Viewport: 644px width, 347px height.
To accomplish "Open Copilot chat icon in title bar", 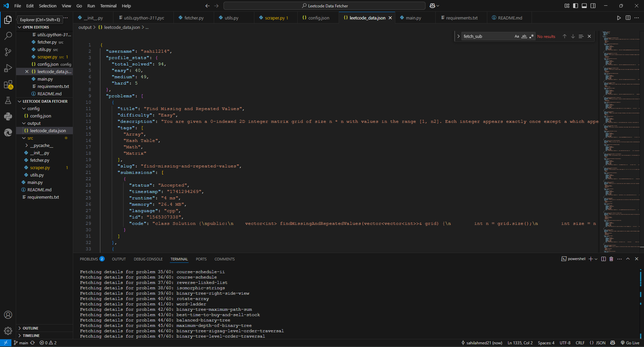I will (x=433, y=6).
